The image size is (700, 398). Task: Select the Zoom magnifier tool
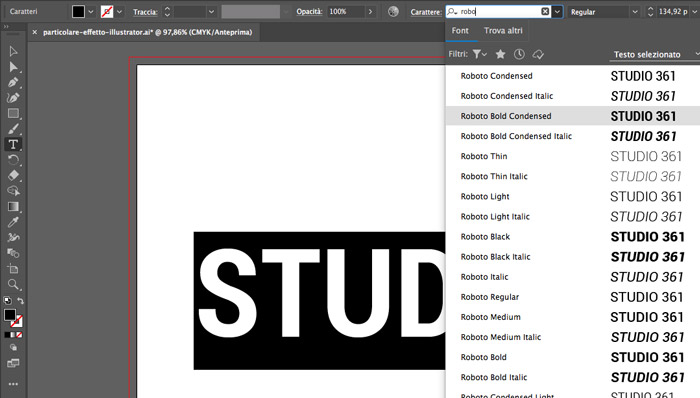(13, 284)
